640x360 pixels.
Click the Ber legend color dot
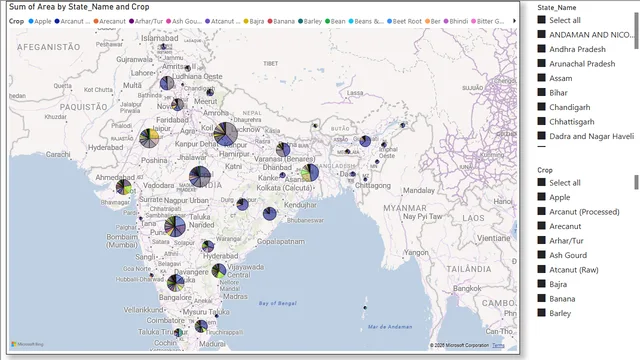[427, 21]
